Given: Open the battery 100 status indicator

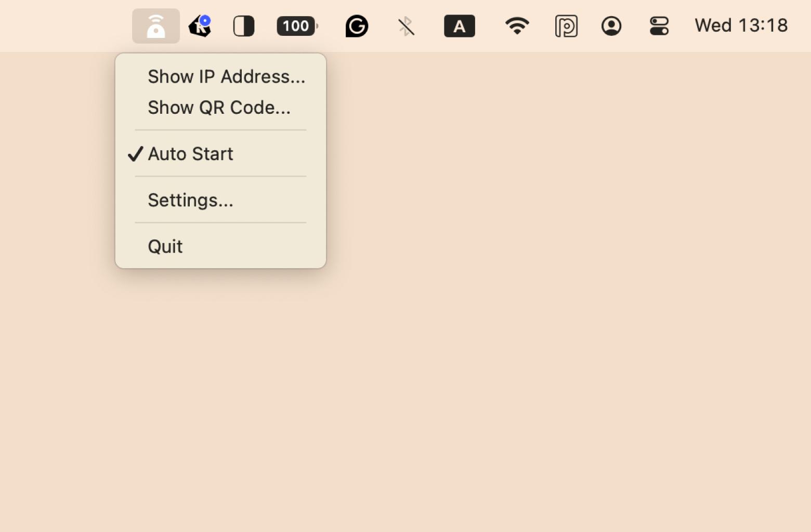Looking at the screenshot, I should pyautogui.click(x=297, y=26).
